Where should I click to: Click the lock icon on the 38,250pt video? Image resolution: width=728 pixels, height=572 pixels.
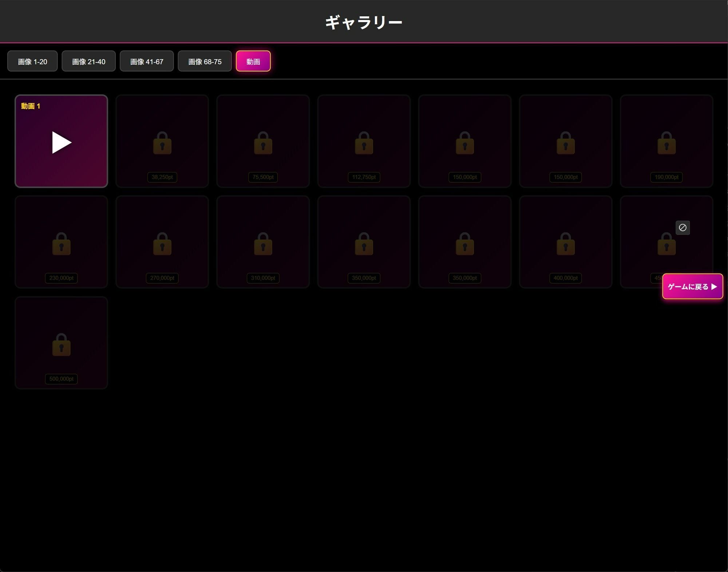point(162,143)
